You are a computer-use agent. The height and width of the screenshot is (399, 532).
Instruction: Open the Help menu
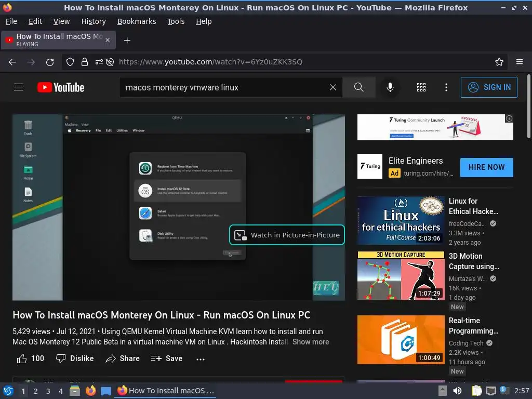(204, 21)
